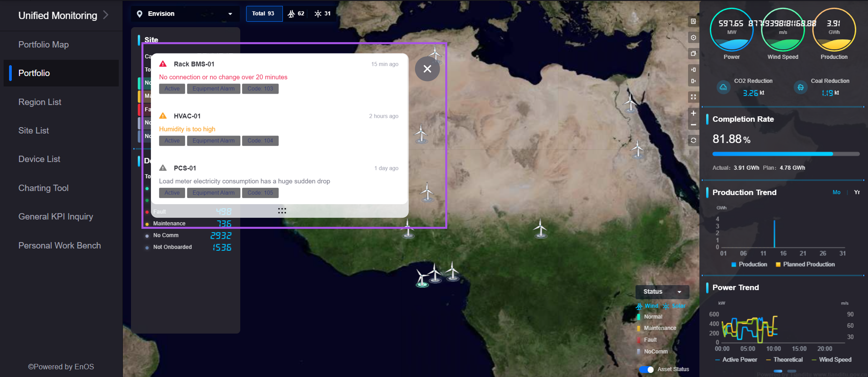Filter by solar sites count 31
The height and width of the screenshot is (377, 868).
coord(323,13)
